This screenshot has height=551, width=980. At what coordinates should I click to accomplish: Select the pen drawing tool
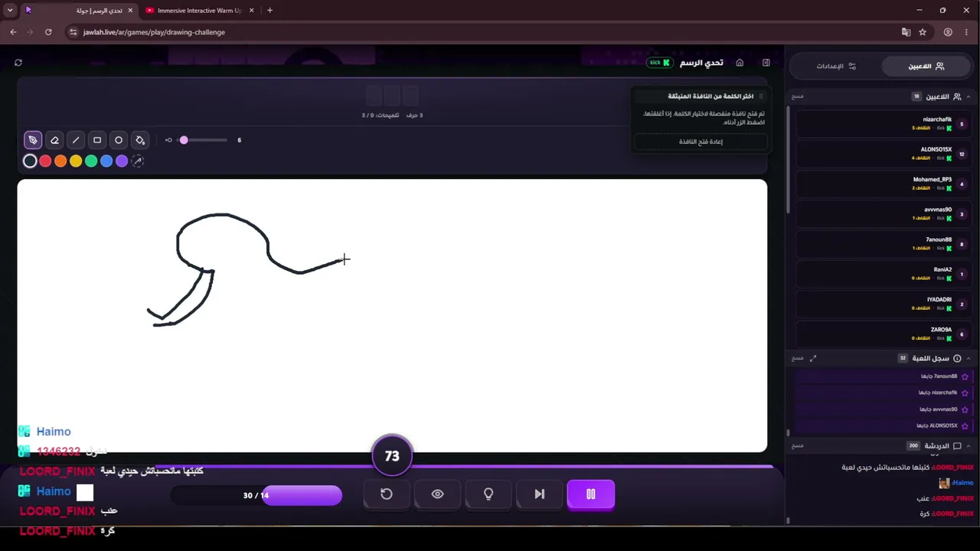pos(32,140)
